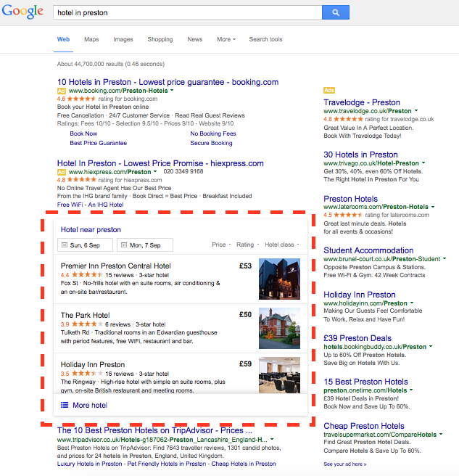
Task: Go to the News tab
Action: pos(195,39)
